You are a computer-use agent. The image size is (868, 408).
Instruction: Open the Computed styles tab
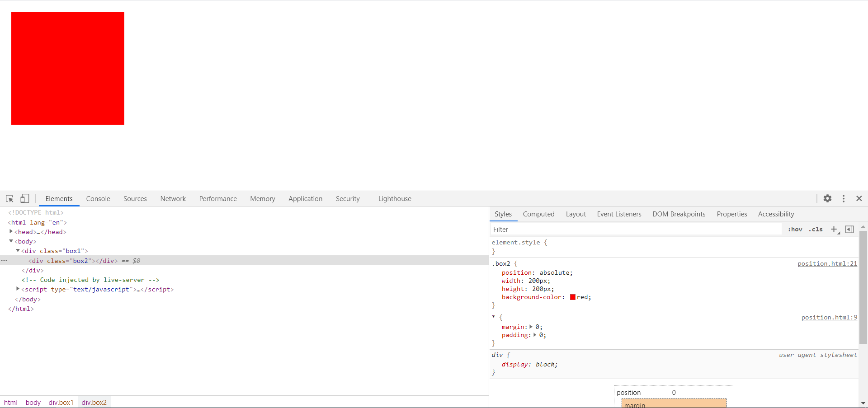538,214
